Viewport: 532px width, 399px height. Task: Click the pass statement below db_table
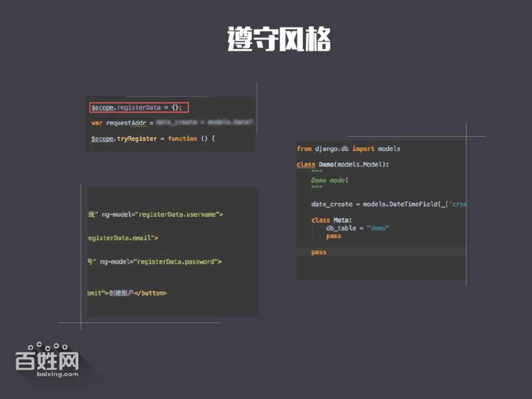pyautogui.click(x=333, y=236)
